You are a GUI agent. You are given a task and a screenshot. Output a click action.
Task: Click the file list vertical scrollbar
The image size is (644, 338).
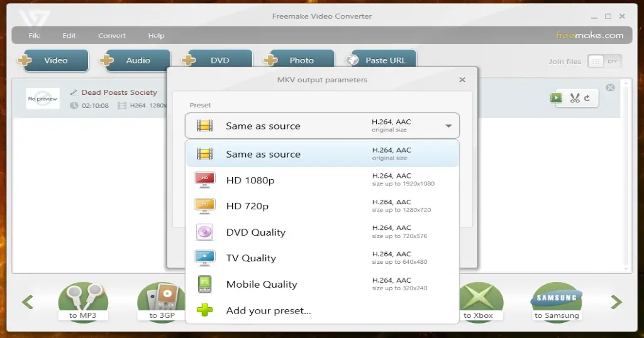pos(626,175)
